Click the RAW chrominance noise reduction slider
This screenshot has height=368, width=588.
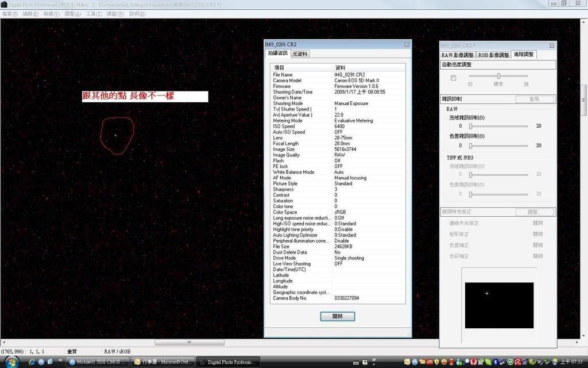click(x=498, y=145)
